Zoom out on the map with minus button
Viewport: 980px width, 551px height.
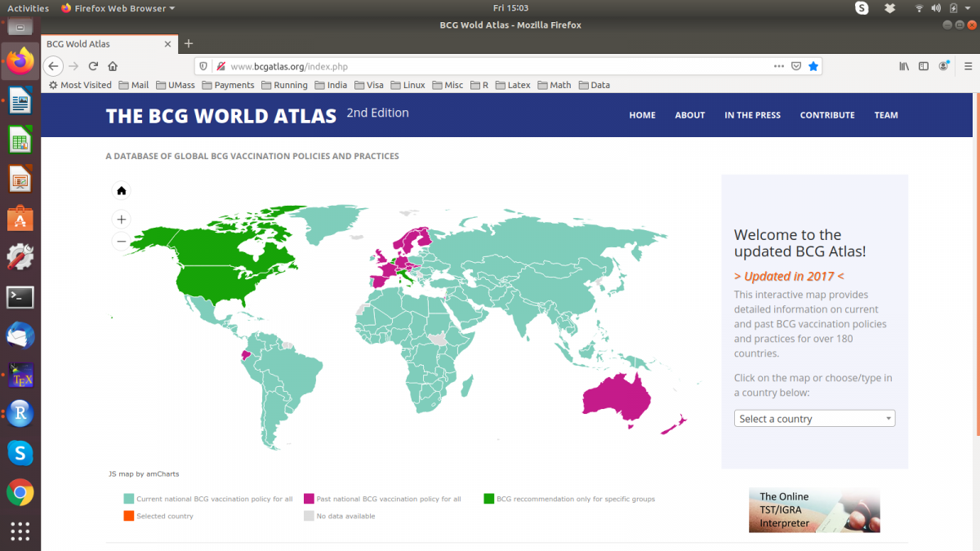click(122, 241)
